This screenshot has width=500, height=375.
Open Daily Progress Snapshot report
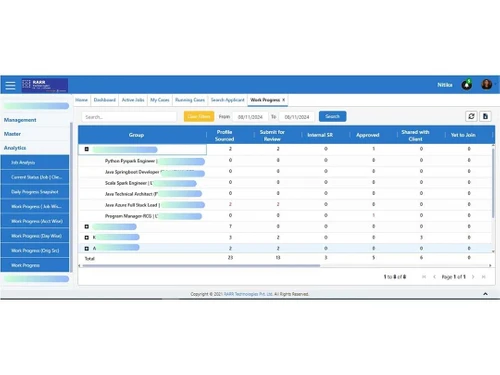(35, 192)
